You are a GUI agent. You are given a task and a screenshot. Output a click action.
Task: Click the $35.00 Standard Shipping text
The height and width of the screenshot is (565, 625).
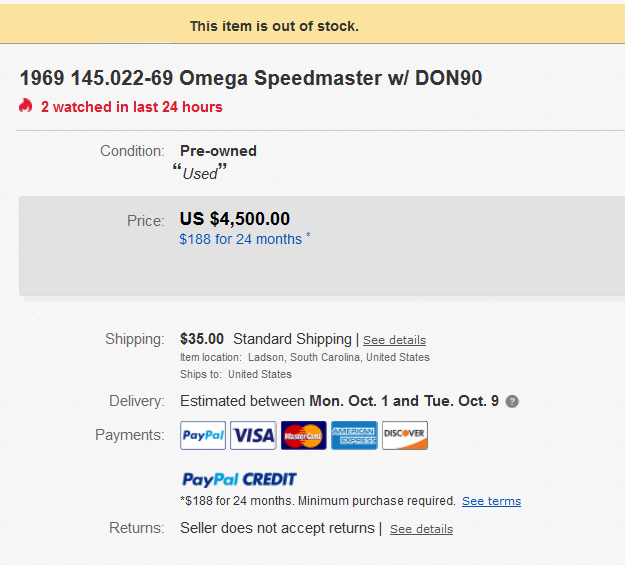point(265,339)
